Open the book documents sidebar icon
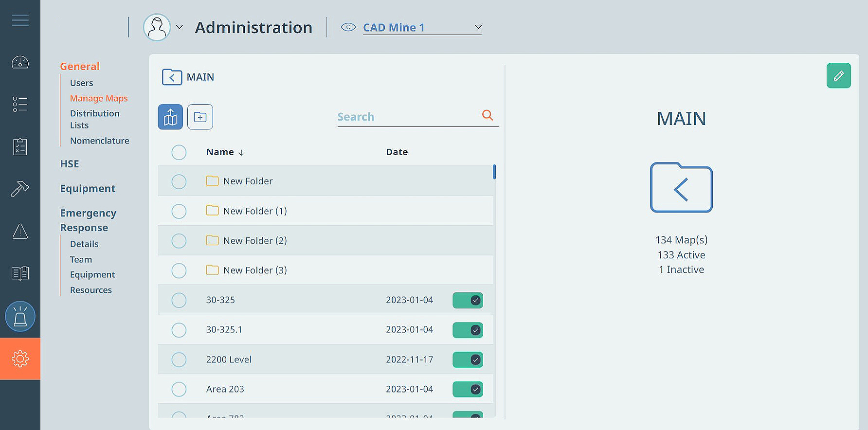The width and height of the screenshot is (868, 430). (20, 273)
